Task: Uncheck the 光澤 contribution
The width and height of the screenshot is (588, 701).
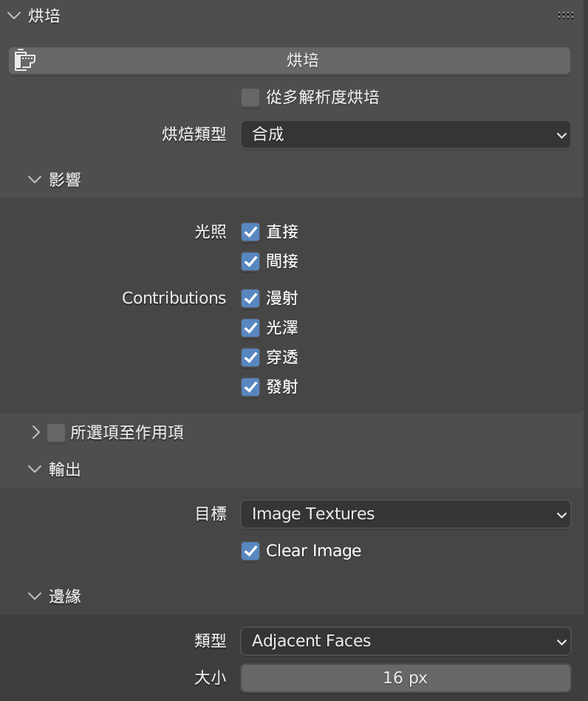Action: (250, 327)
